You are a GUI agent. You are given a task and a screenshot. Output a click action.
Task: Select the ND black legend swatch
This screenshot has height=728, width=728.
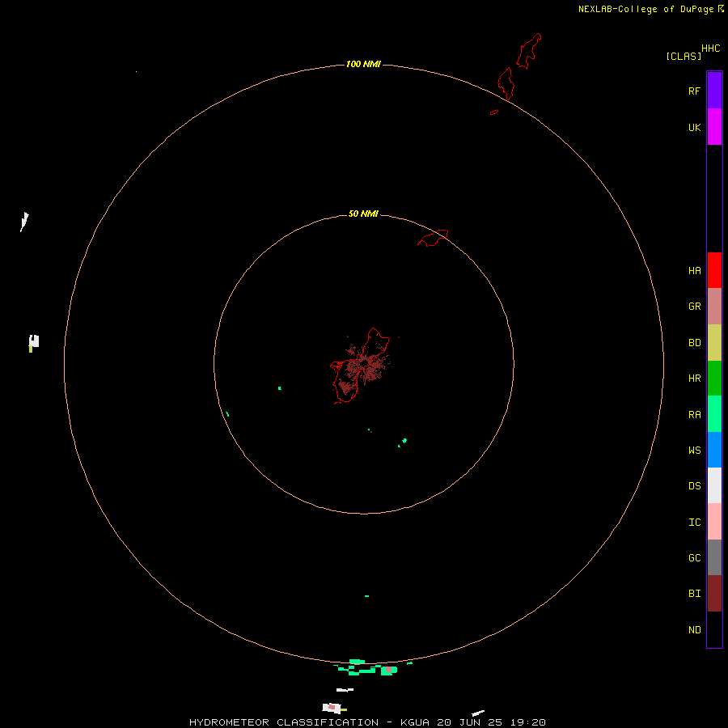714,629
